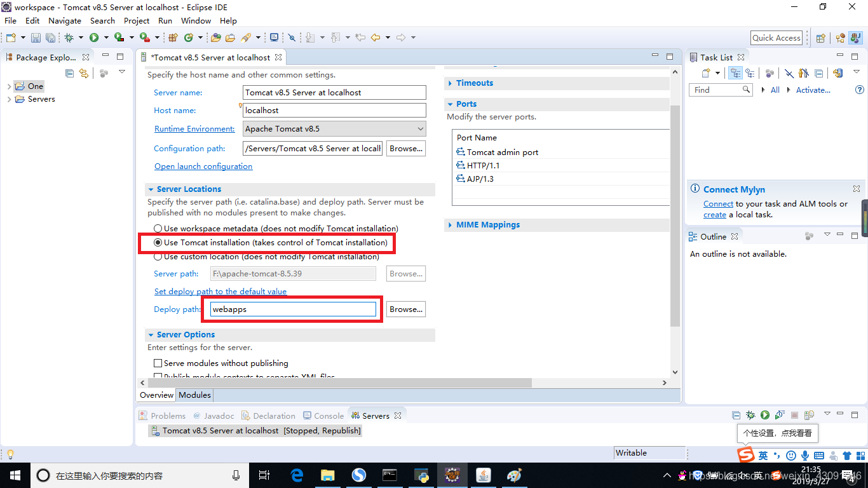Switch to the Problems view tab
868x488 pixels.
coord(163,416)
